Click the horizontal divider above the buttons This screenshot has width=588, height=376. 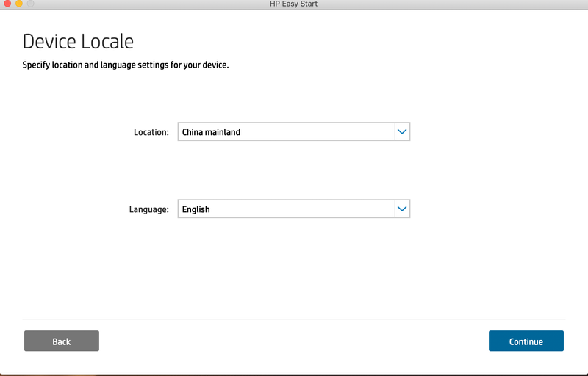click(294, 319)
